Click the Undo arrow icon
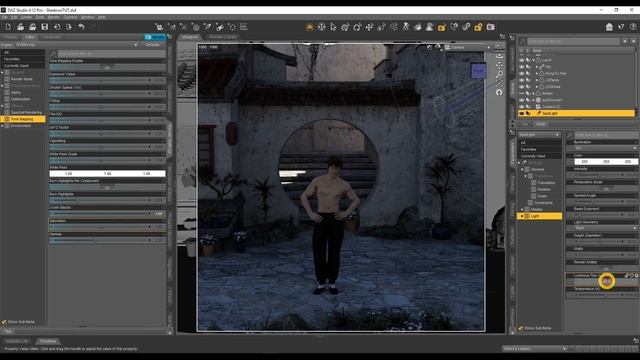Viewport: 640px width, 360px height. tap(81, 27)
